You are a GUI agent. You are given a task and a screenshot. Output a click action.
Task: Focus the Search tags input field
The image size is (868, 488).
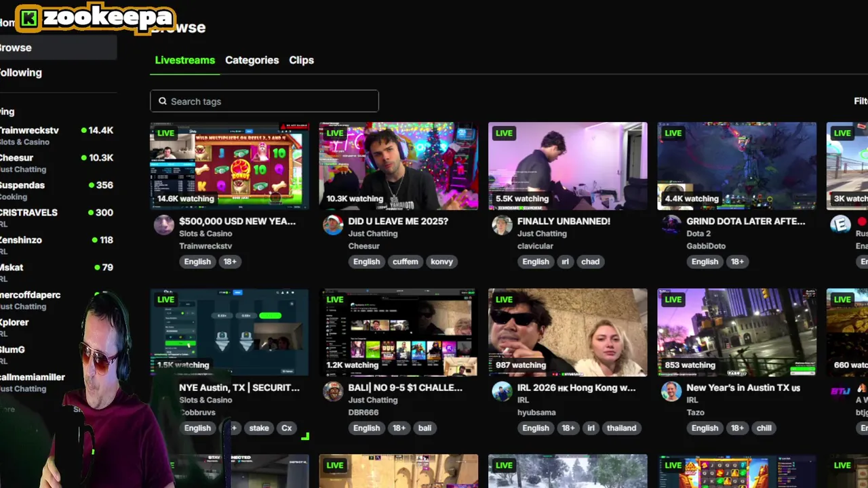point(264,101)
